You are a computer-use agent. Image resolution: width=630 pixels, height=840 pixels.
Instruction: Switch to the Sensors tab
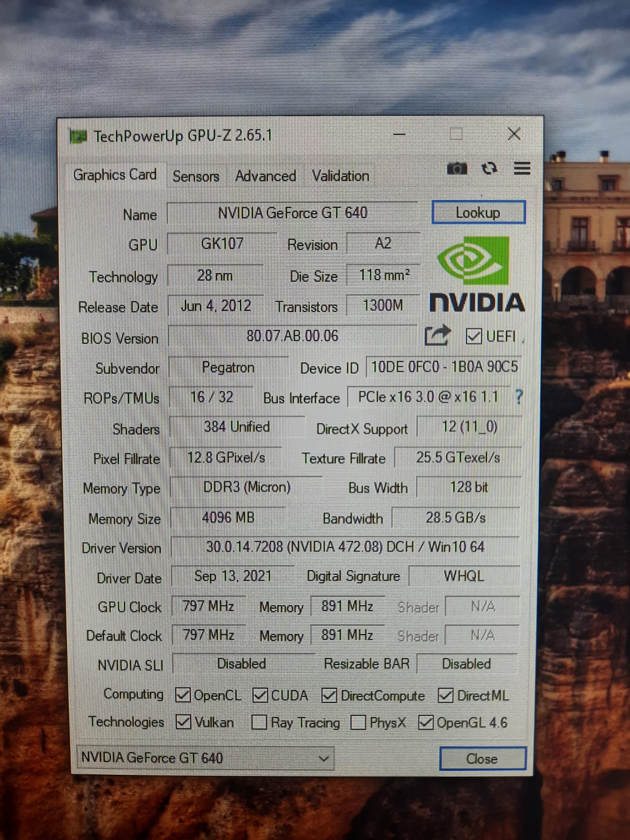point(196,176)
